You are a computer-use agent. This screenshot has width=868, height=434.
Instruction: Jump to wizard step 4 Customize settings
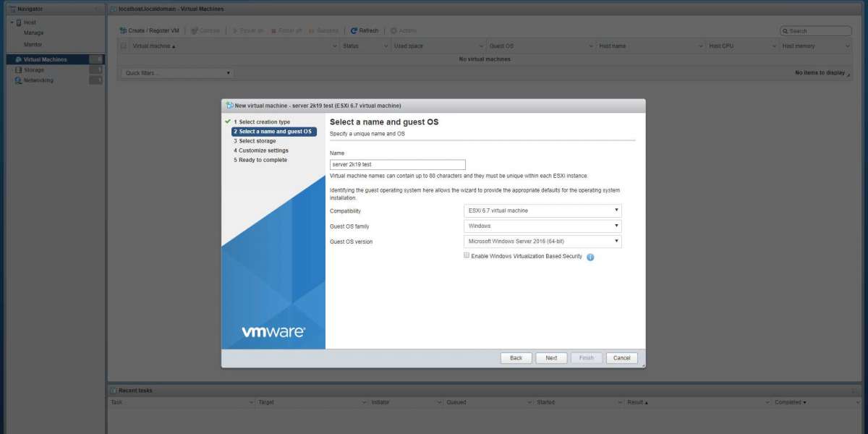(263, 150)
